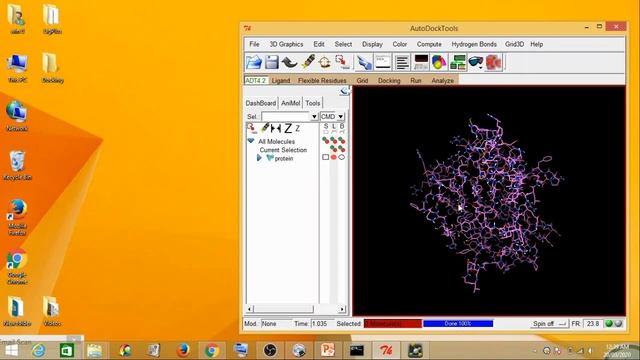Select the dashboard pencil icon
640x360 pixels.
pos(265,128)
